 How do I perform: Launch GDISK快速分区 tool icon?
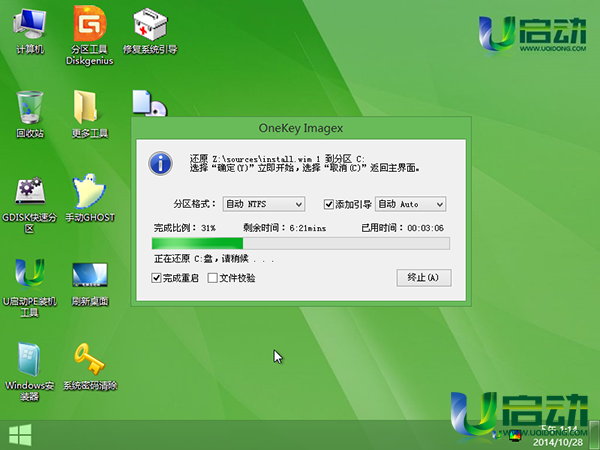(30, 205)
